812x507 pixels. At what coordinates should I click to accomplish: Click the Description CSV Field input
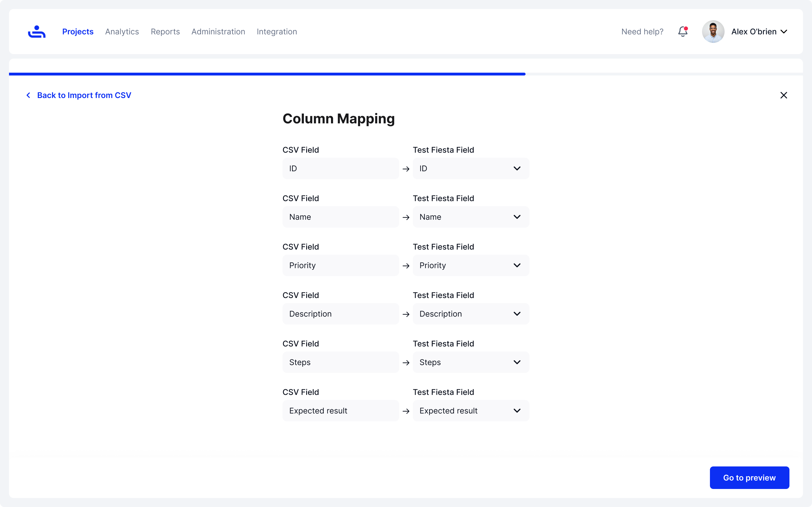click(x=340, y=314)
